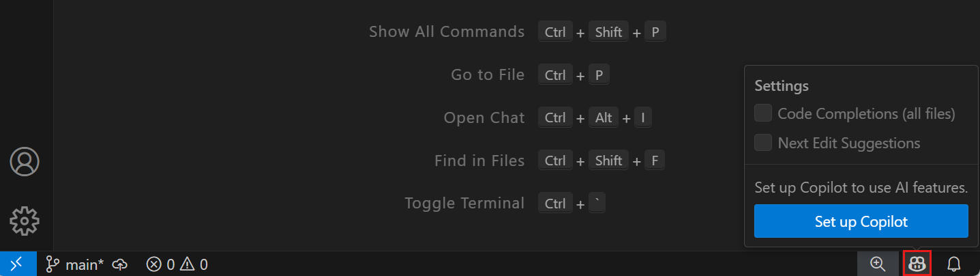
Task: Open the blue remote window indicator
Action: tap(18, 264)
